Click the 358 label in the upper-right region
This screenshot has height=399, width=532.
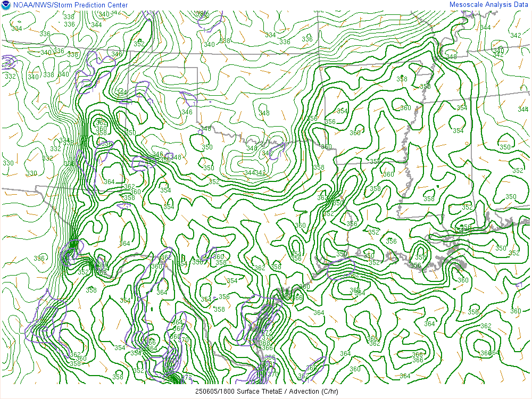point(402,79)
